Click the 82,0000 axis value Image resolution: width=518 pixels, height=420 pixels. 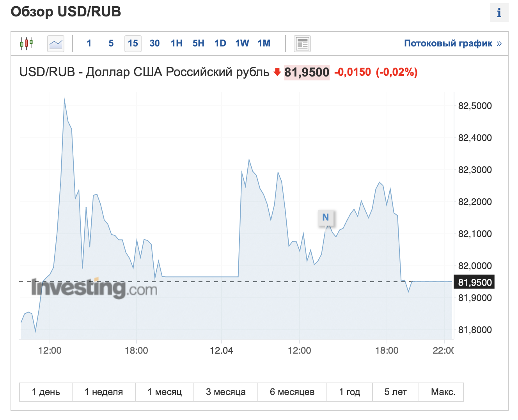coord(475,266)
